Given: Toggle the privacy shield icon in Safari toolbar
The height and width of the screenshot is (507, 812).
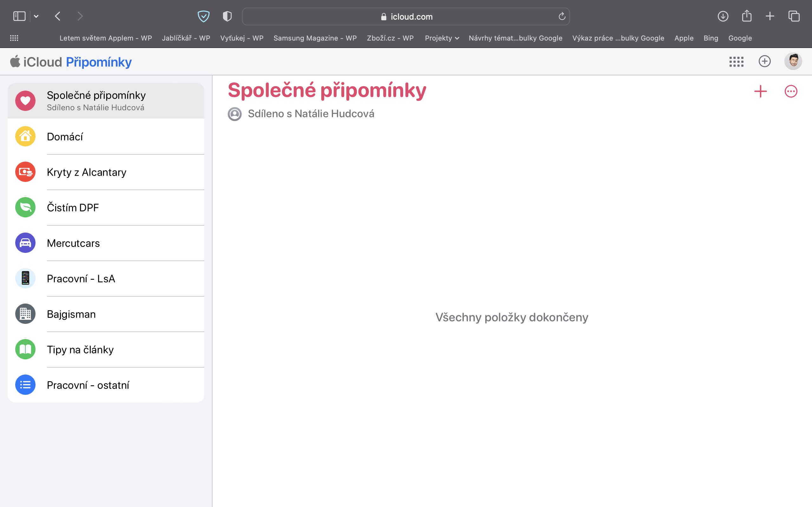Looking at the screenshot, I should (227, 16).
